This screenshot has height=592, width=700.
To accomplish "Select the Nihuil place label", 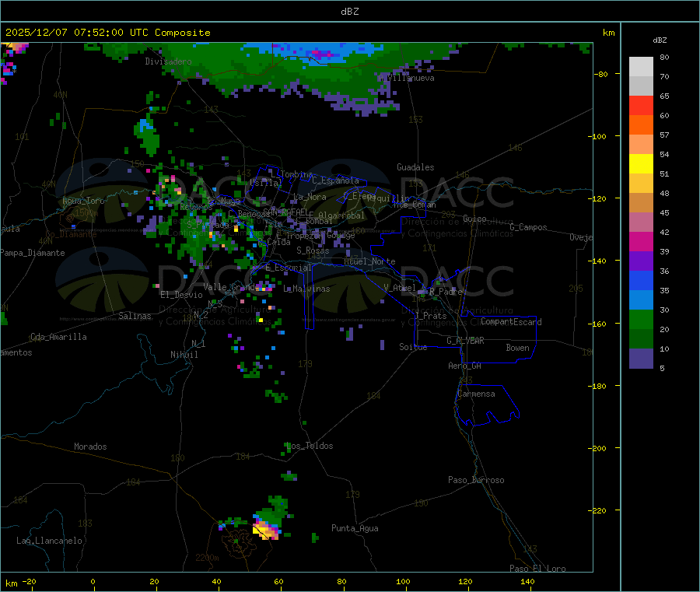I will click(x=184, y=355).
